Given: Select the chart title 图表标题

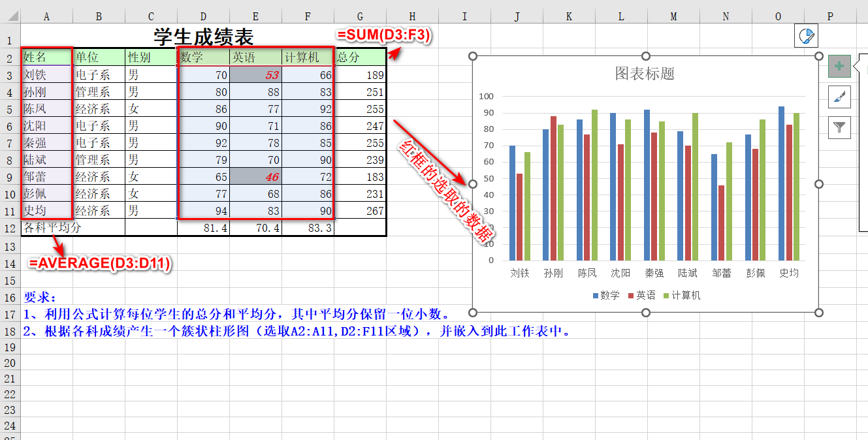Looking at the screenshot, I should coord(645,73).
